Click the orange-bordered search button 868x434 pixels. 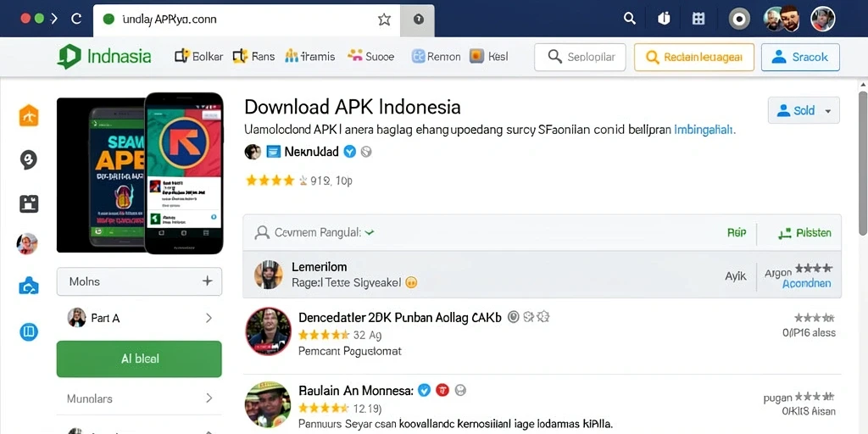tap(694, 57)
